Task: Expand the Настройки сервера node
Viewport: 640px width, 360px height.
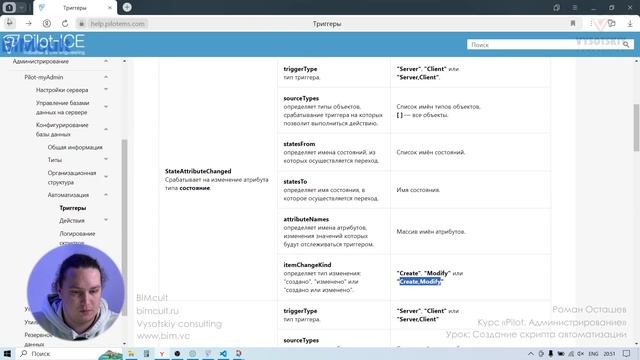Action: pyautogui.click(x=106, y=90)
